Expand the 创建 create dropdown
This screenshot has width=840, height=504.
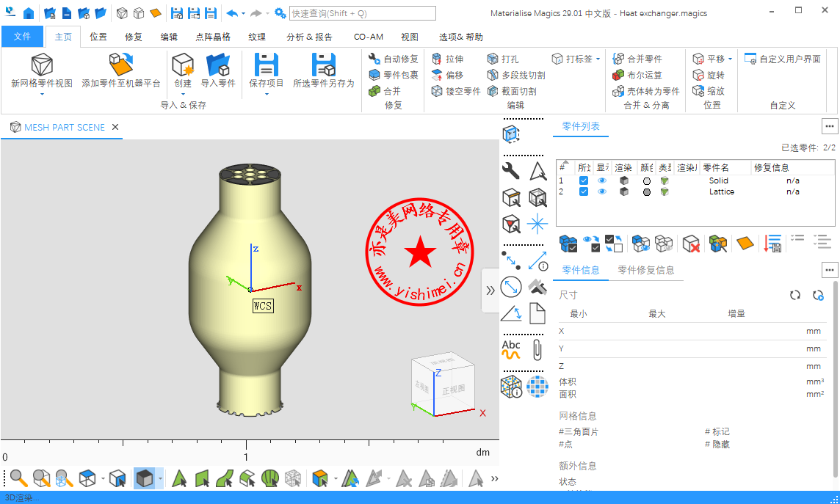183,94
